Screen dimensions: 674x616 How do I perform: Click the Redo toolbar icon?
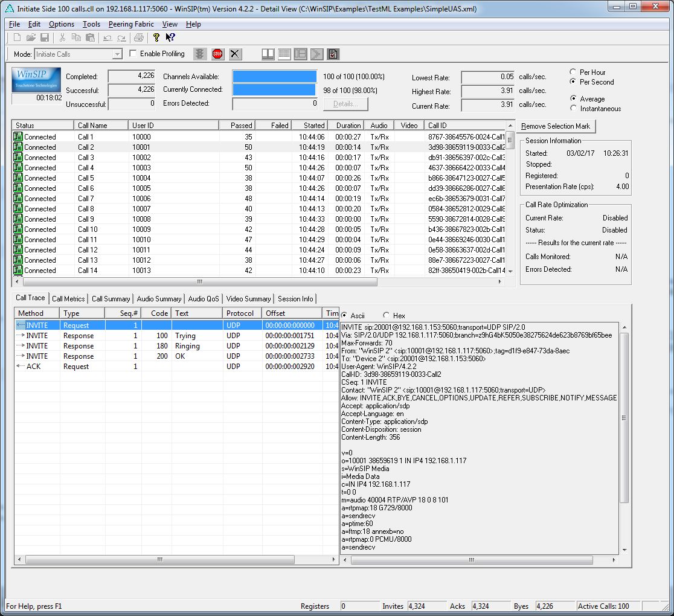[x=121, y=38]
